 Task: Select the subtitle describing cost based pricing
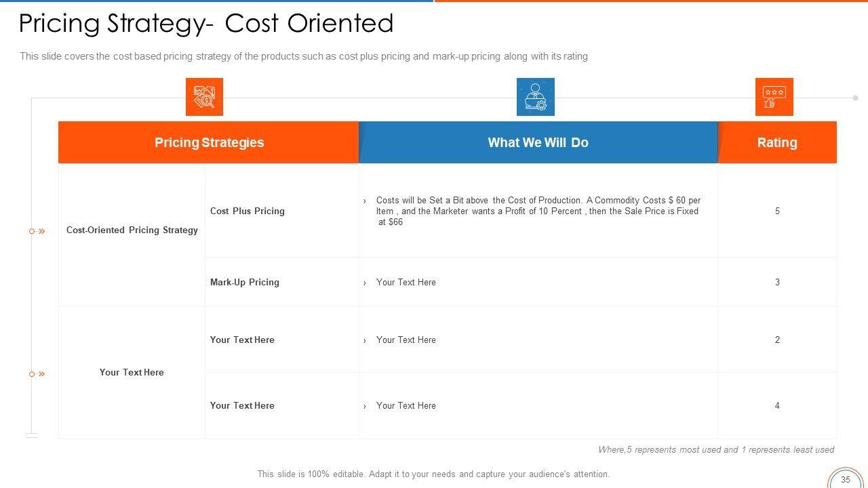pyautogui.click(x=304, y=56)
